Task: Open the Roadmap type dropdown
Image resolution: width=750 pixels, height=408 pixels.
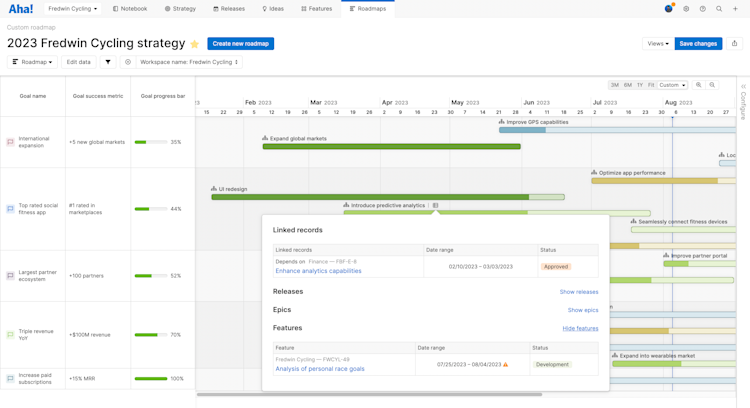Action: (x=32, y=62)
